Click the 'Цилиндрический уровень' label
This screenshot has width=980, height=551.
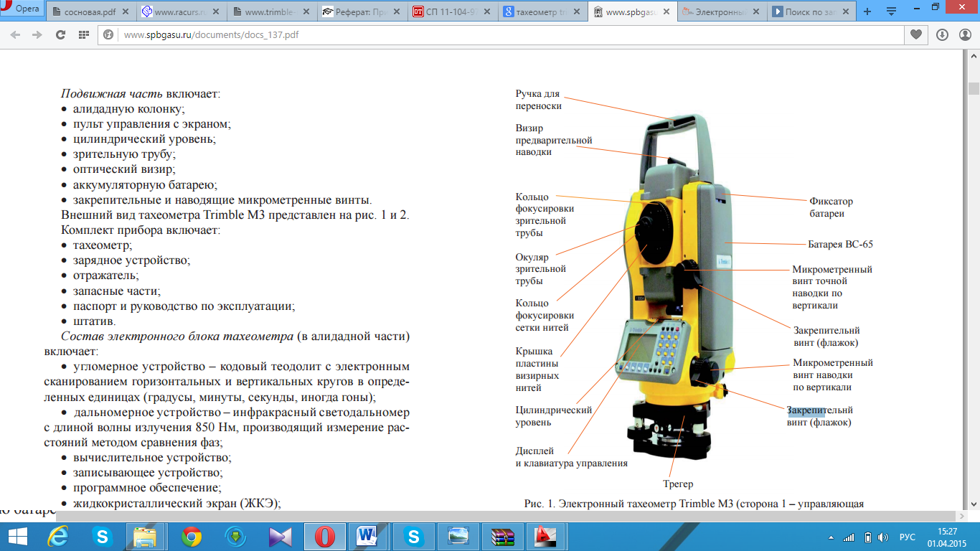point(554,416)
